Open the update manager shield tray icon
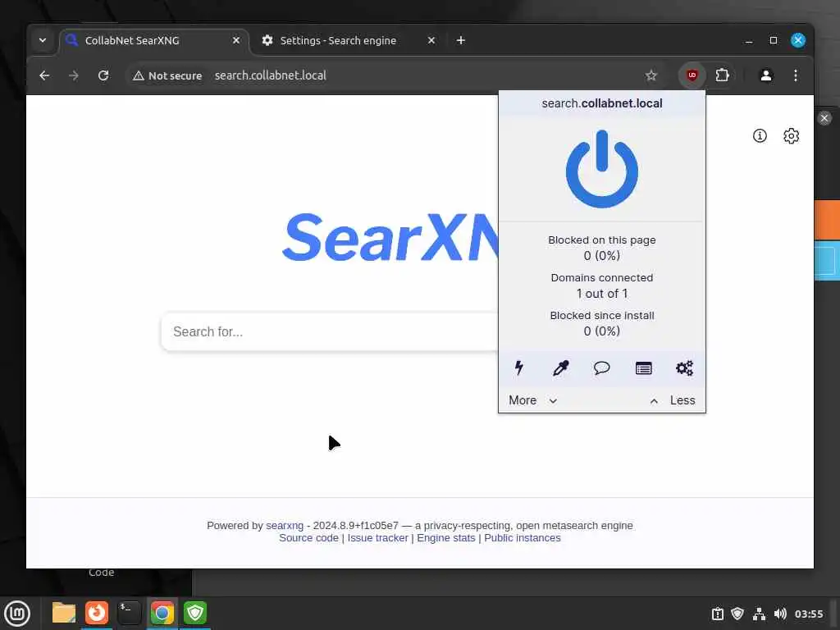The image size is (840, 630). 737,614
